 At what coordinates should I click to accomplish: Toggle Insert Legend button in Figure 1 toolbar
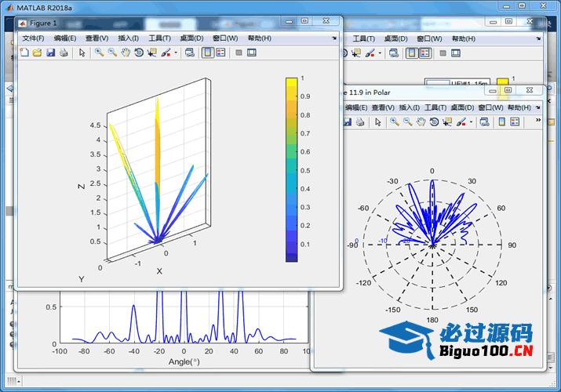[x=220, y=53]
